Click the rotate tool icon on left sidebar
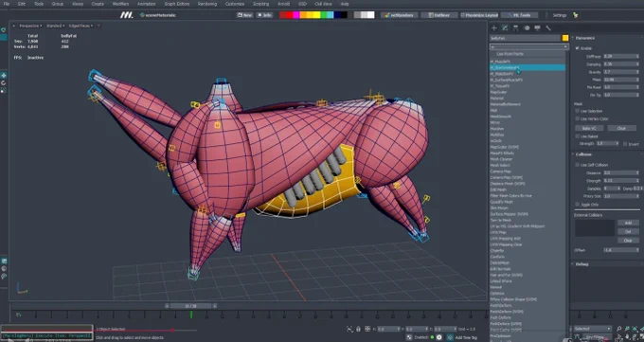This screenshot has width=644, height=342. coord(4,82)
